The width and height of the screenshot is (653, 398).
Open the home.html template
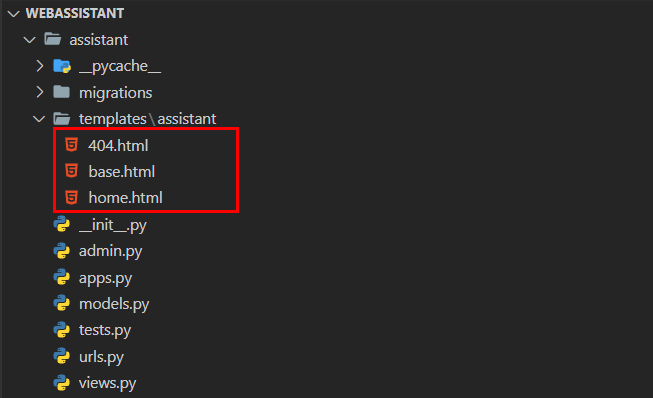[125, 198]
